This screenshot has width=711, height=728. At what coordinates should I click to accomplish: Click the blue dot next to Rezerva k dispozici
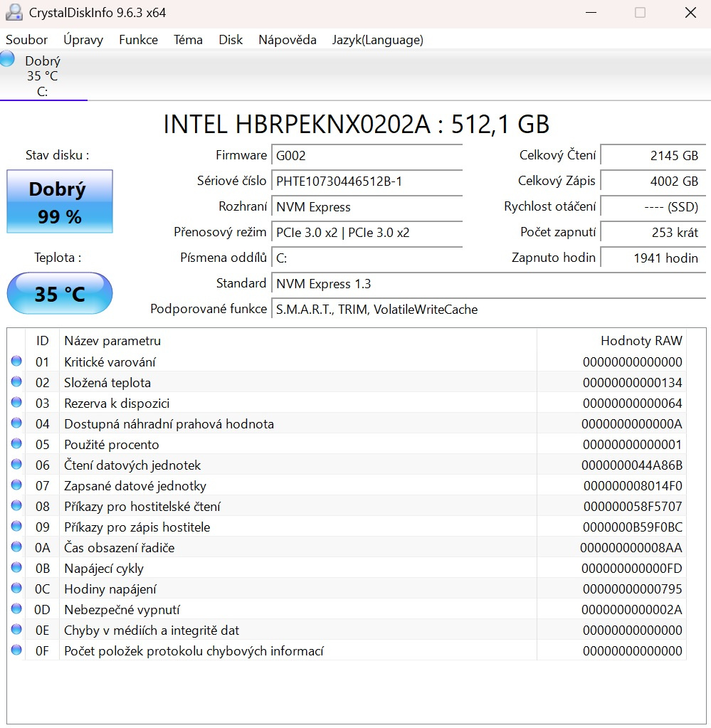pos(16,402)
